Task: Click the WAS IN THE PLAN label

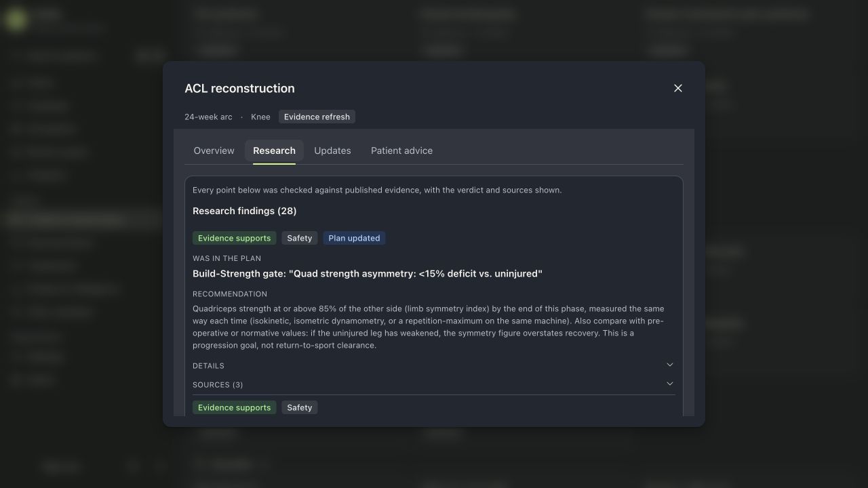Action: (226, 258)
